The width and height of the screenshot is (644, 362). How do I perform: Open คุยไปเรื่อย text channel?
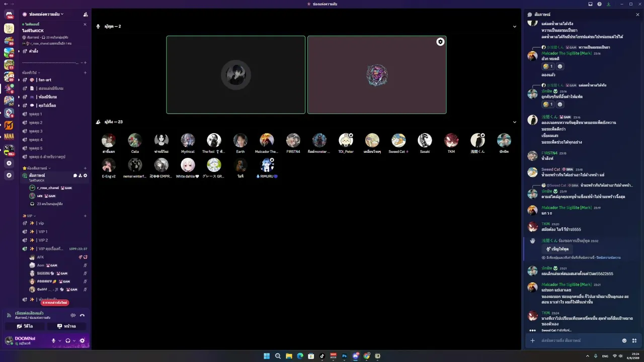55,105
